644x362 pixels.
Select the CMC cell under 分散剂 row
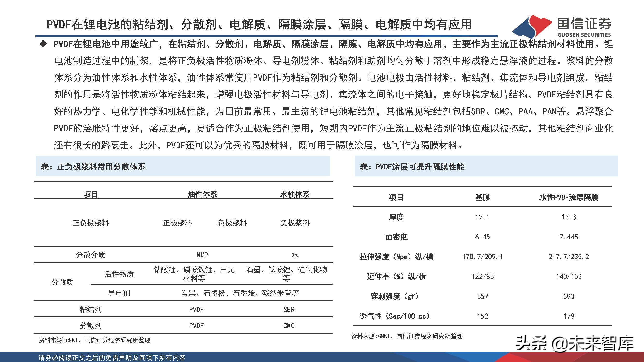click(x=290, y=326)
